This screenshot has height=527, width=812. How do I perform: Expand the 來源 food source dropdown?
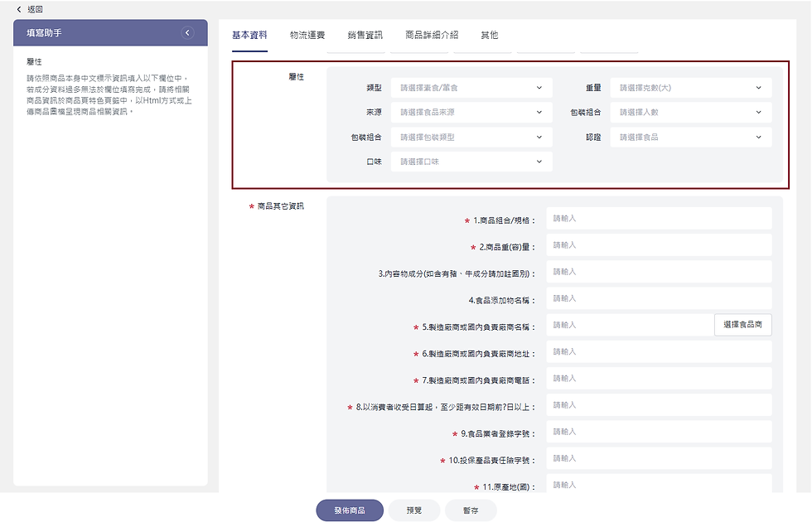(x=471, y=113)
